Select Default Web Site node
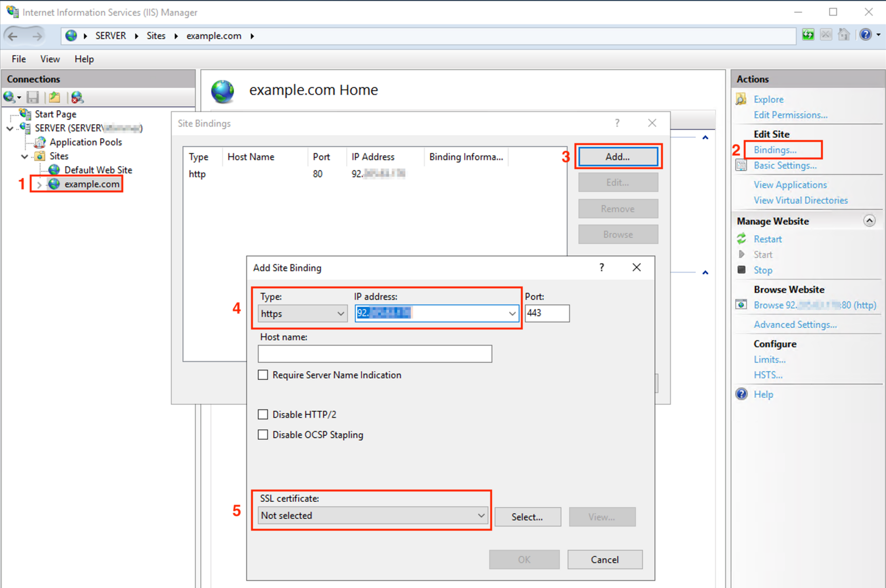This screenshot has width=886, height=588. coord(98,170)
